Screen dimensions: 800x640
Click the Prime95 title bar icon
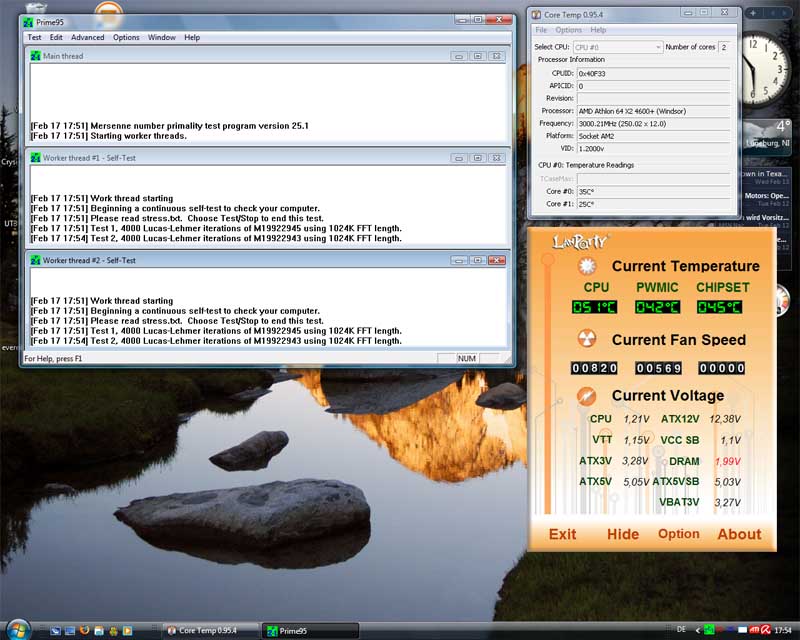(x=28, y=22)
